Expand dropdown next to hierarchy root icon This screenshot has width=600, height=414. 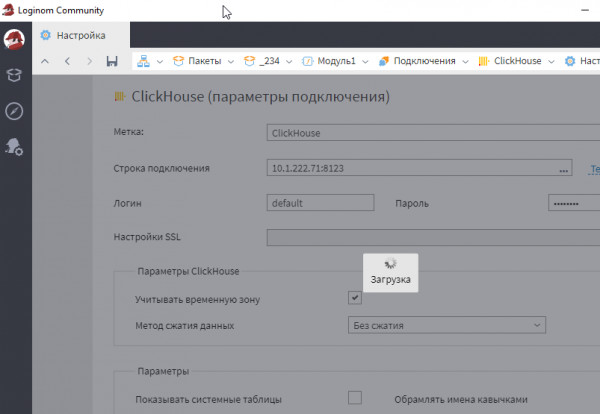click(x=160, y=62)
